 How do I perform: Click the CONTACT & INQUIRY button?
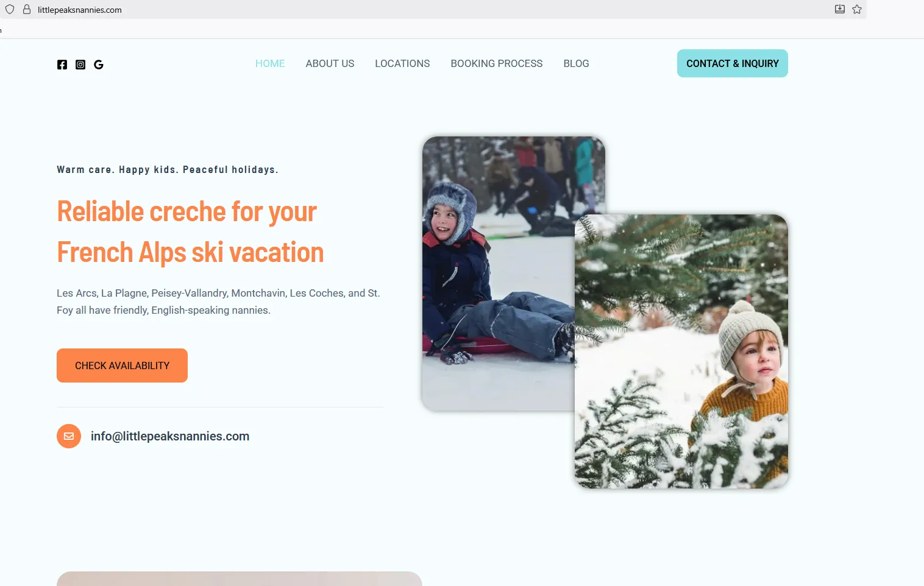click(x=733, y=63)
